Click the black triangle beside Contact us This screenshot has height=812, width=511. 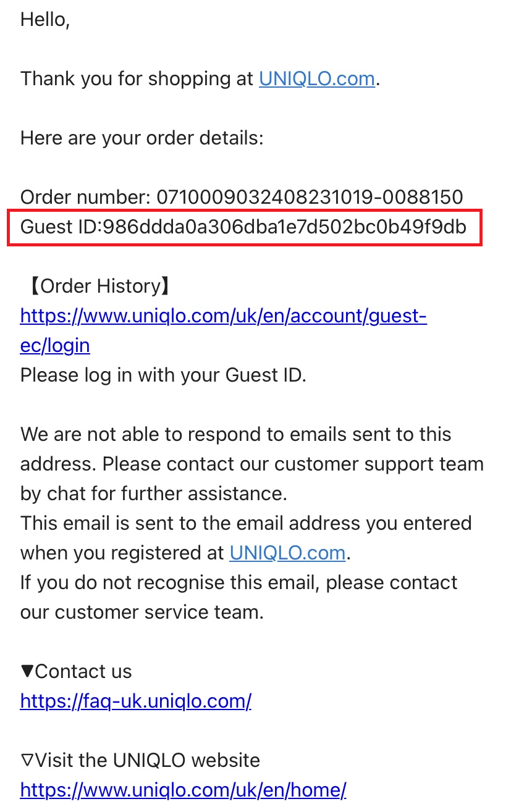click(x=27, y=672)
